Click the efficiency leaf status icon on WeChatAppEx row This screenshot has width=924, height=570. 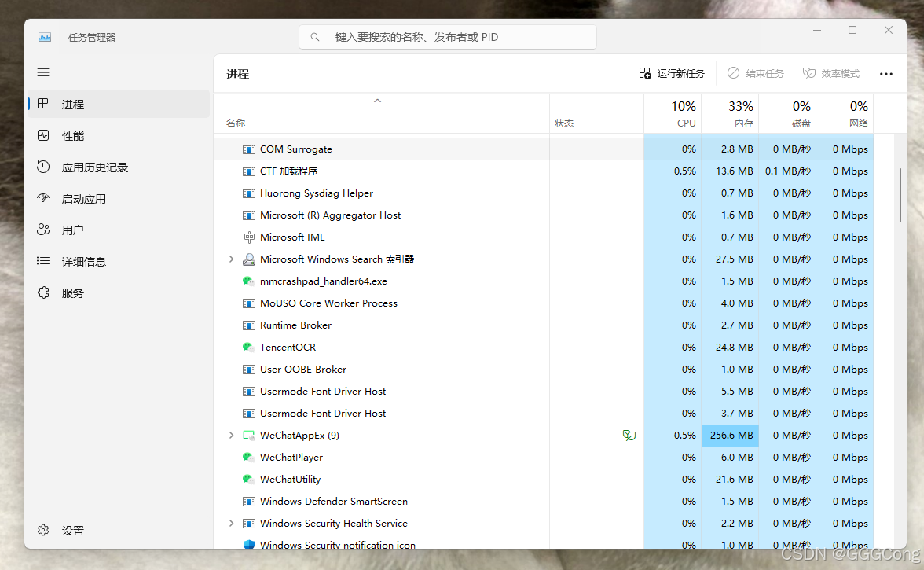point(629,436)
